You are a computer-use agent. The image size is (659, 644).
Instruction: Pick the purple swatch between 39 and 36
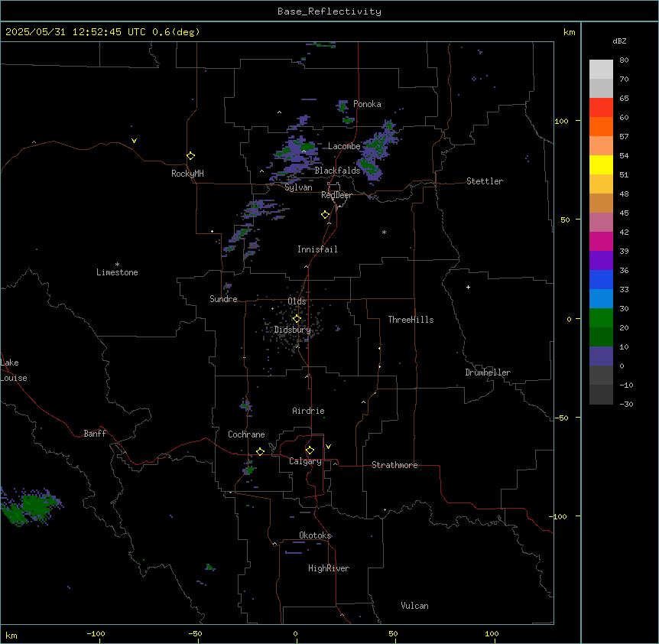(x=601, y=261)
